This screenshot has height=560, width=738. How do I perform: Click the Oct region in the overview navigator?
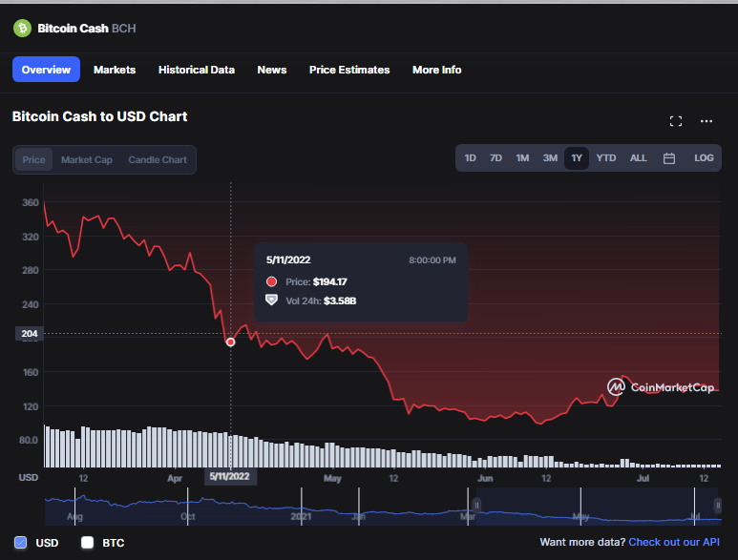pos(188,516)
